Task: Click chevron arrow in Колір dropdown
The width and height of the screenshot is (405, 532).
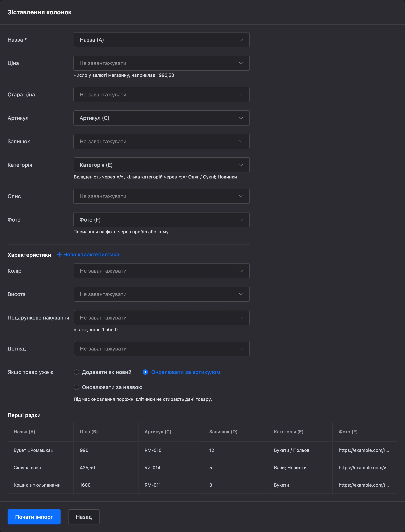Action: click(241, 271)
